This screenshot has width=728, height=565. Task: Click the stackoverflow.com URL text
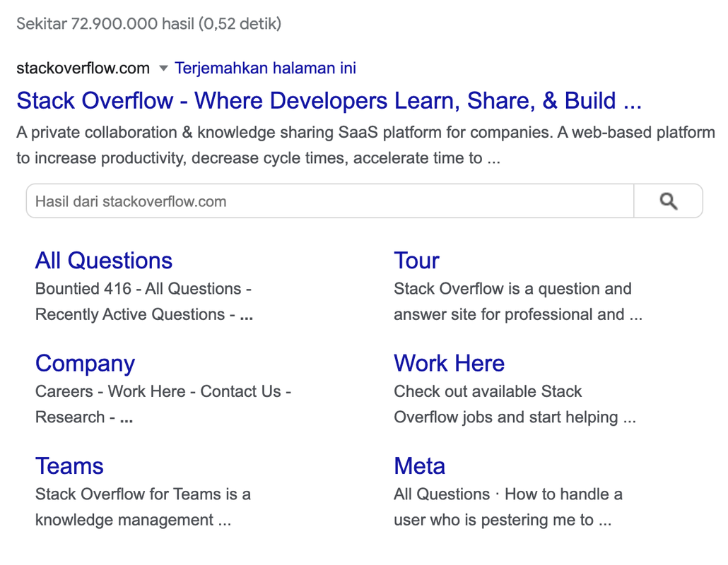pyautogui.click(x=83, y=69)
